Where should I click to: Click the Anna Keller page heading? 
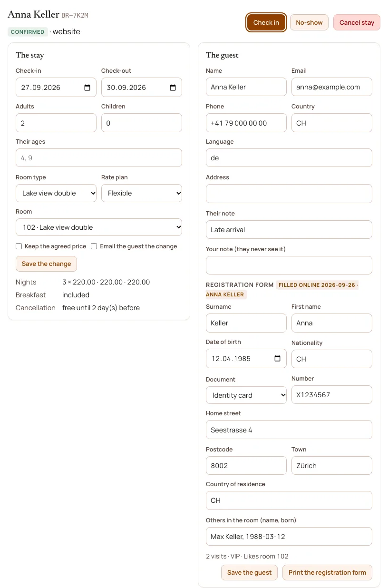(x=33, y=15)
